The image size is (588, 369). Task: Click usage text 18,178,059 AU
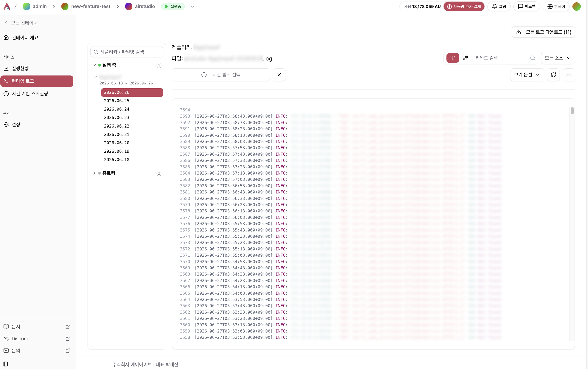426,7
